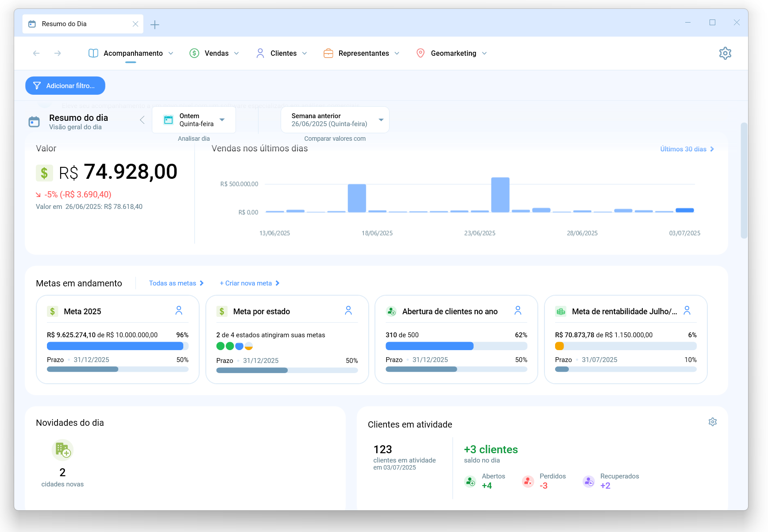Open the Semana anterior comparison dropdown
The image size is (768, 532).
(x=335, y=120)
